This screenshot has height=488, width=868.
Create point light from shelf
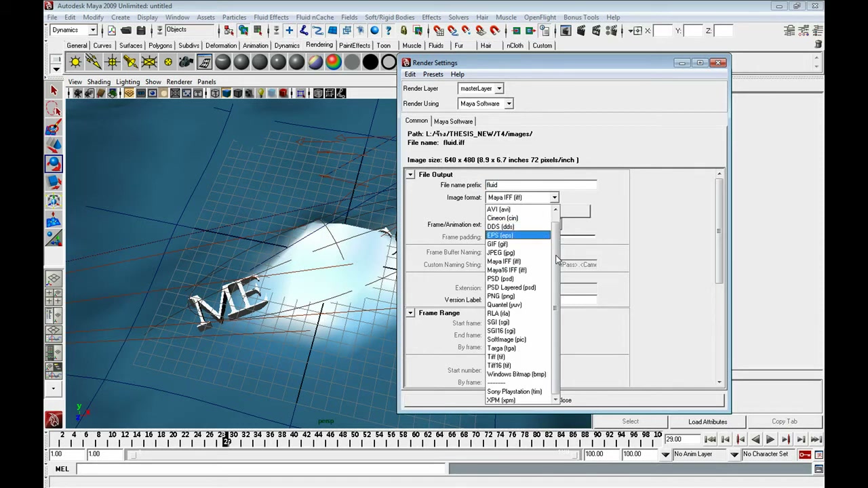(112, 62)
